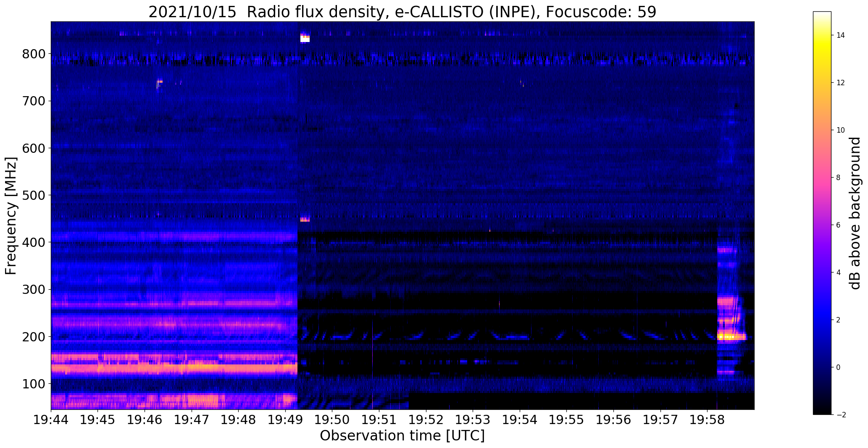Click the colorbar 0 tick label
Viewport: 868px width, 448px height.
(839, 367)
